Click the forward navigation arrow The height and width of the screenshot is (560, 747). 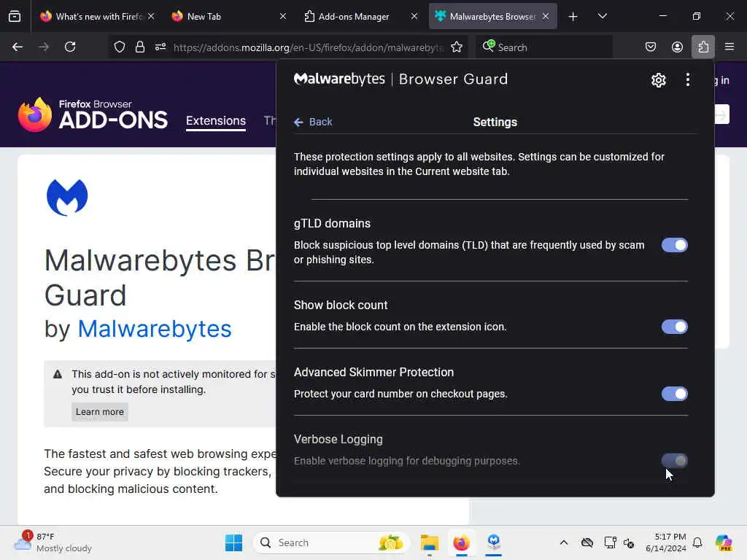43,47
